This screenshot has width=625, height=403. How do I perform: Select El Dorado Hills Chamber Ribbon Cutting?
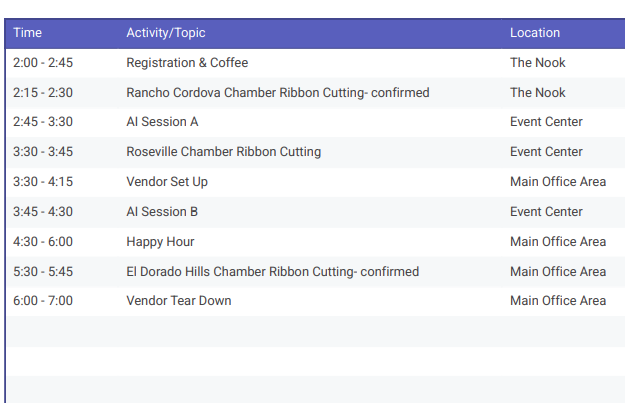click(272, 272)
